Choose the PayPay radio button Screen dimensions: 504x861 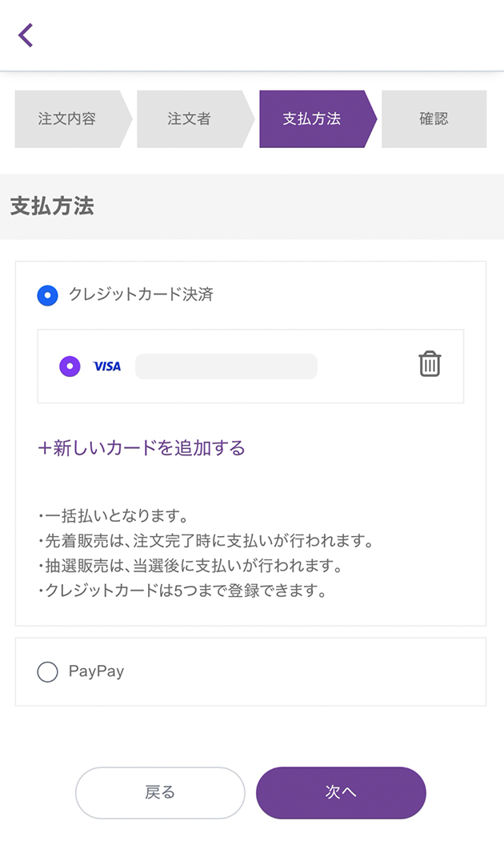pyautogui.click(x=48, y=672)
